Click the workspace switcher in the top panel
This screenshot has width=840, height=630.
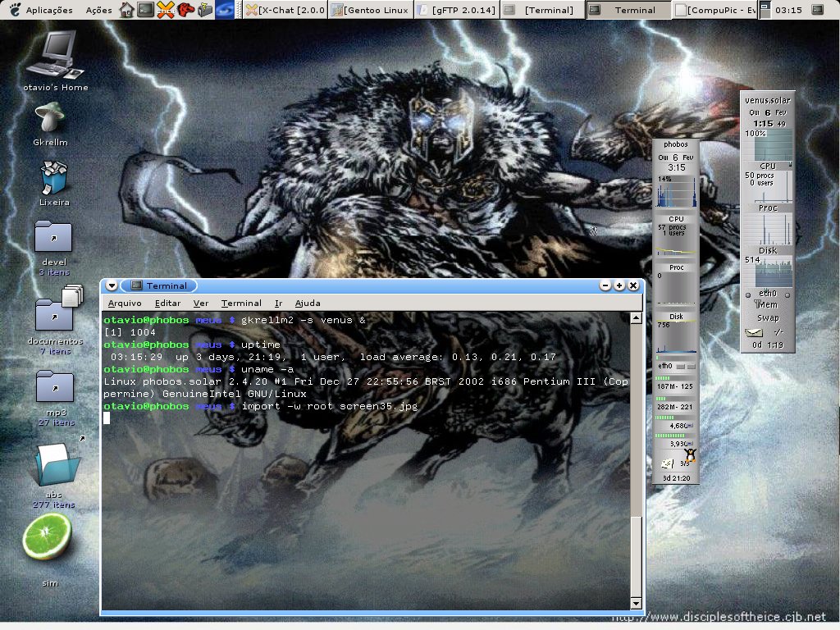765,10
